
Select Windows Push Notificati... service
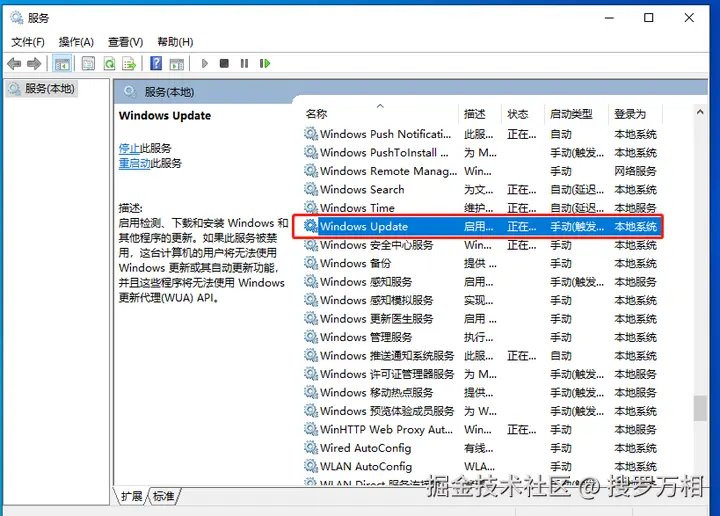482,134
